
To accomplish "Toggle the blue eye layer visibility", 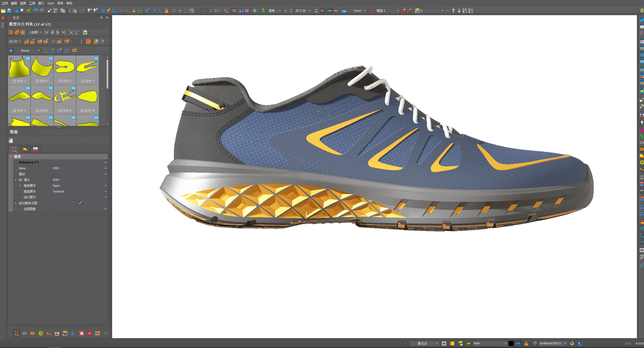I will [518, 343].
